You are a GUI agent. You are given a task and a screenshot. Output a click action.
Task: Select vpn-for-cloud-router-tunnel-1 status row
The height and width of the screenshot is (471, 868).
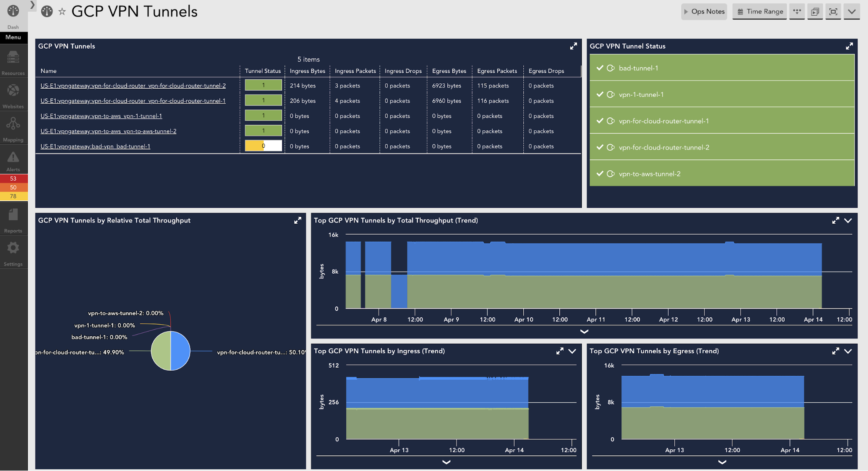722,121
